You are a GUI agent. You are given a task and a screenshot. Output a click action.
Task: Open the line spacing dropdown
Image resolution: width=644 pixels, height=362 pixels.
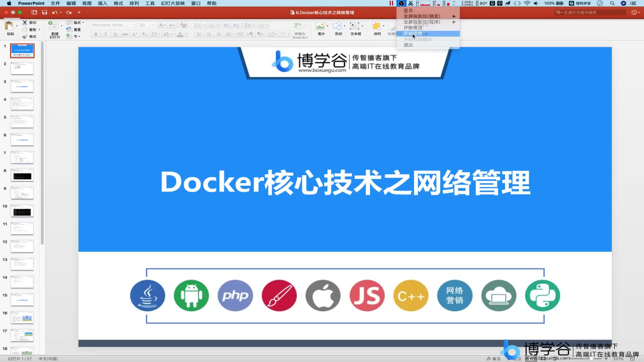[x=249, y=25]
